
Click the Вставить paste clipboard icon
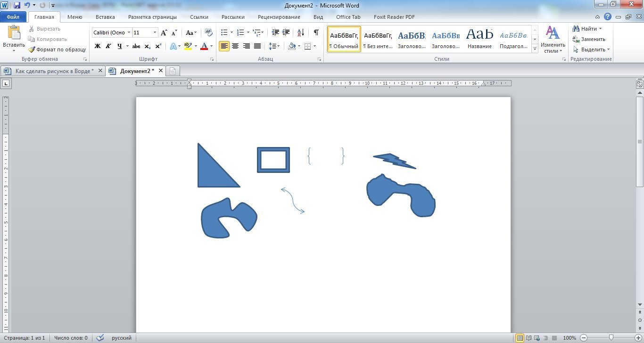(x=14, y=33)
